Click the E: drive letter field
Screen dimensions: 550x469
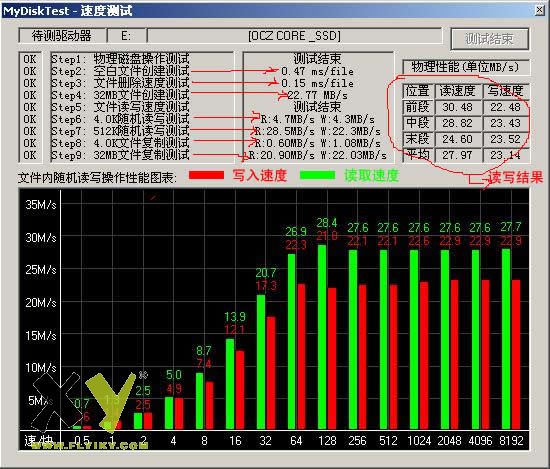tap(126, 36)
